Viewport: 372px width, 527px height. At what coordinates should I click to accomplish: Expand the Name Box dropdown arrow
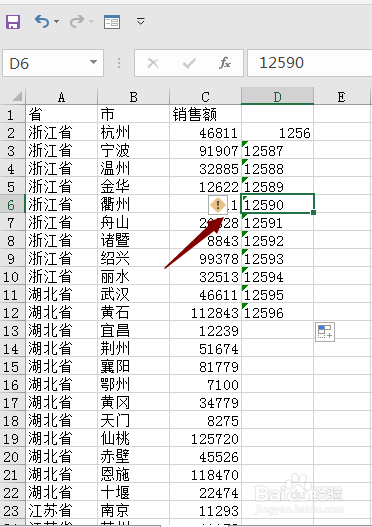point(93,62)
